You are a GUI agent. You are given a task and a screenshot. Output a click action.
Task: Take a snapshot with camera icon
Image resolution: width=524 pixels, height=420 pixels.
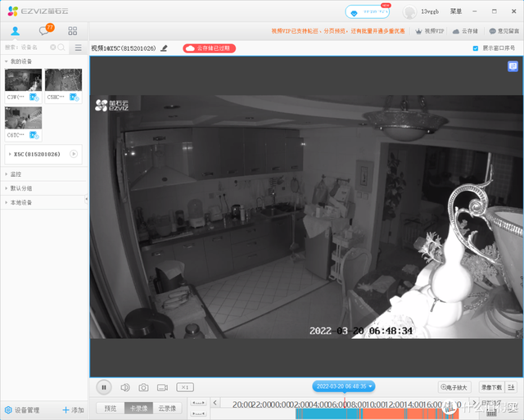143,387
